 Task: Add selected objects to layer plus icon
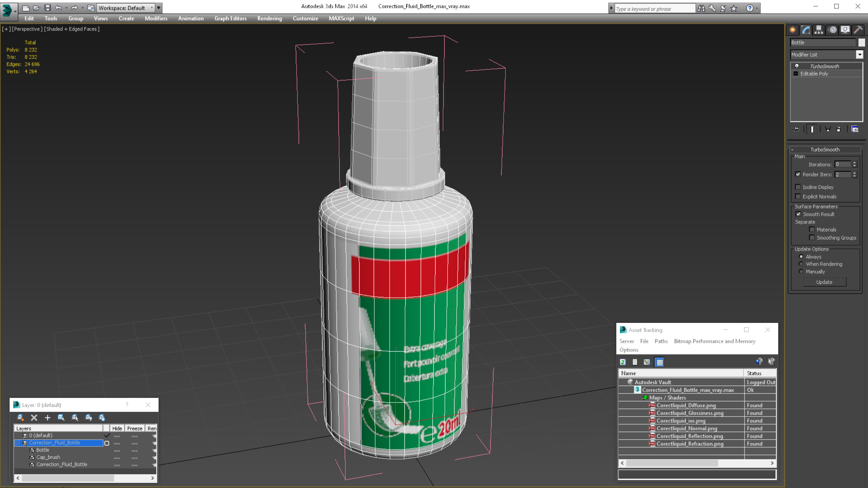(x=48, y=418)
